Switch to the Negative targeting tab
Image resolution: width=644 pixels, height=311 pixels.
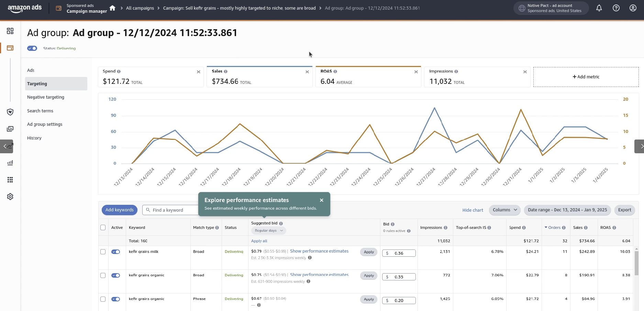[x=46, y=97]
